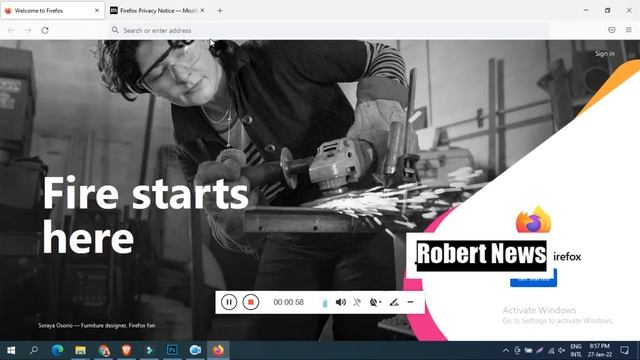The height and width of the screenshot is (360, 640).
Task: Open File Explorer from taskbar
Action: tap(80, 350)
